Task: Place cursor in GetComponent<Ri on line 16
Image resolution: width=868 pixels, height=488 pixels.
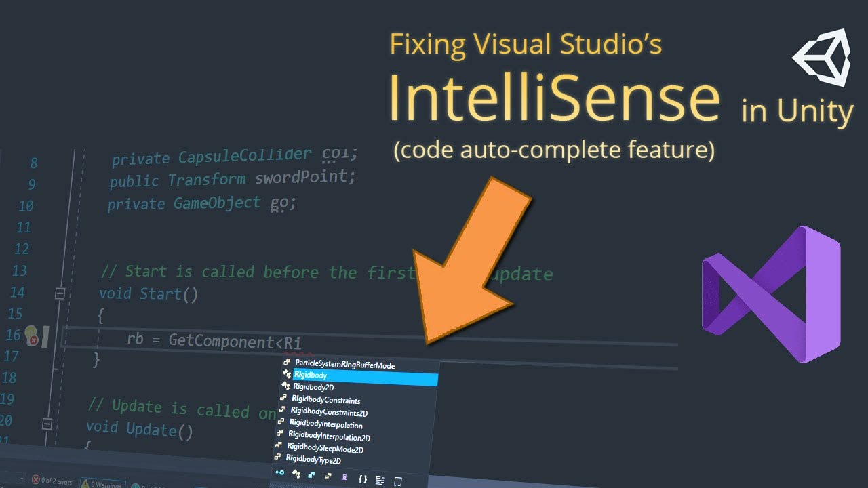Action: [x=235, y=342]
